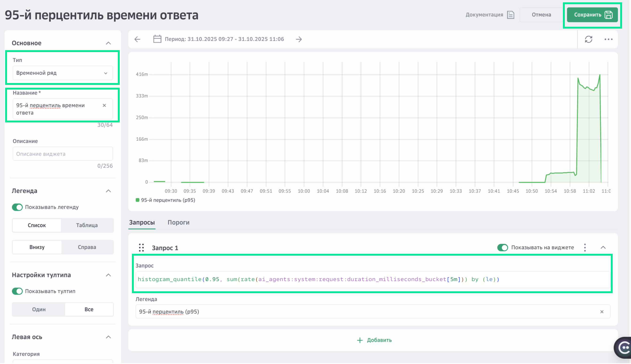Grab the Запрос 1 drag handle
The width and height of the screenshot is (631, 364).
141,247
